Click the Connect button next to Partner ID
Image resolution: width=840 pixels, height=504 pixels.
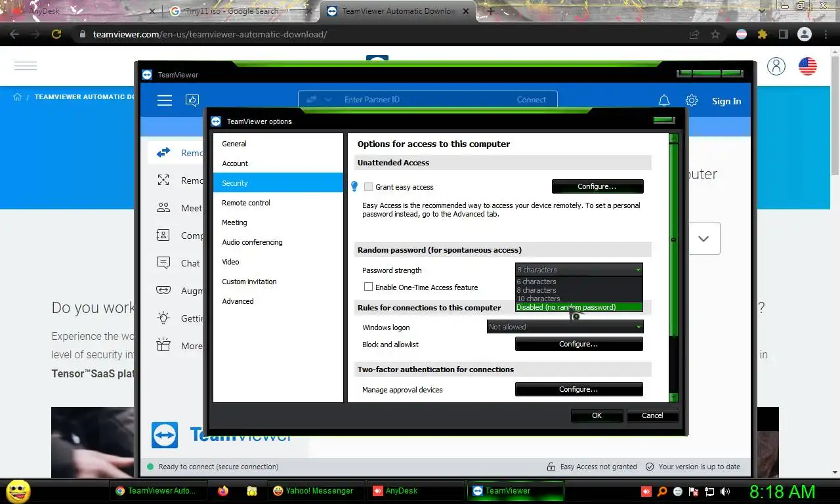coord(532,100)
